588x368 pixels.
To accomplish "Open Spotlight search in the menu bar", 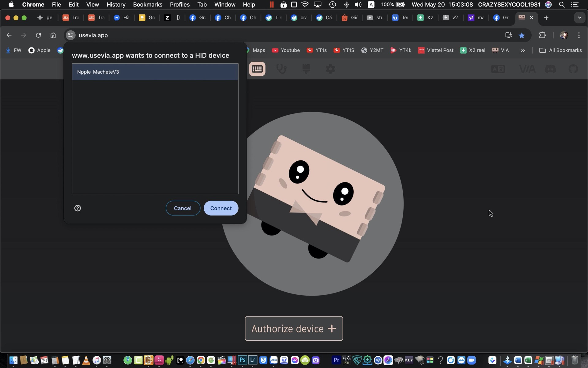I will [x=562, y=5].
